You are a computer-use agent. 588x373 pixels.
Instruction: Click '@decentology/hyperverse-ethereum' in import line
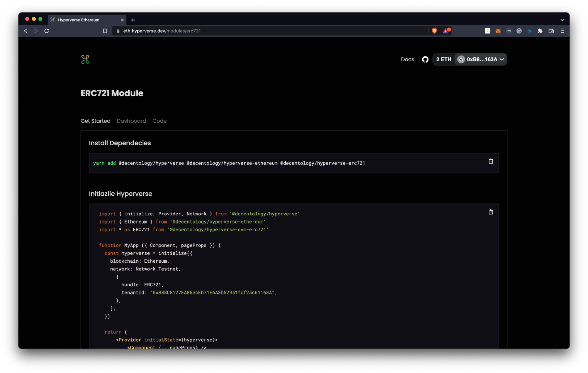pyautogui.click(x=218, y=222)
